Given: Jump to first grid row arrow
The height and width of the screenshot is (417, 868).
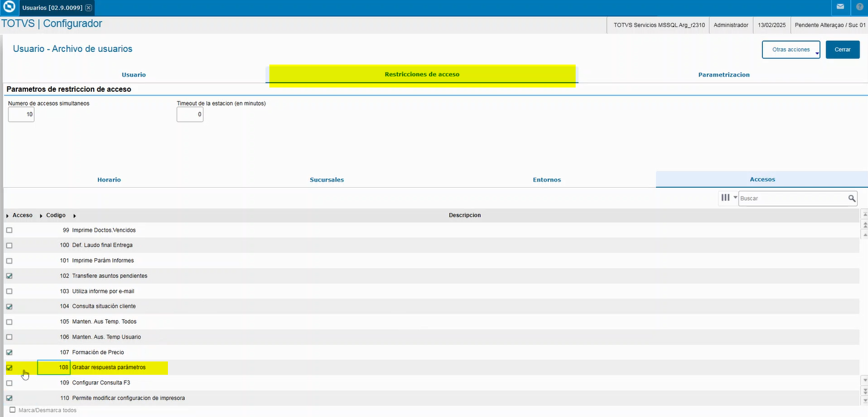Looking at the screenshot, I should click(864, 214).
